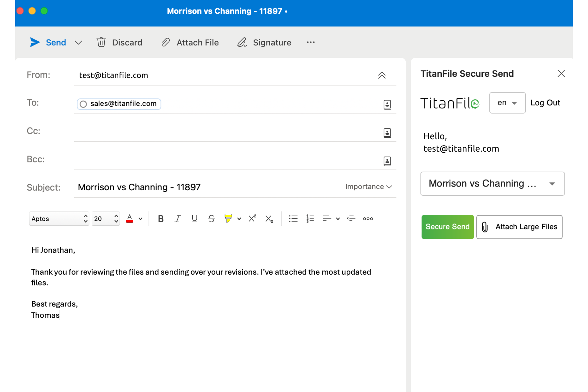Click the decrease indent icon

[351, 219]
